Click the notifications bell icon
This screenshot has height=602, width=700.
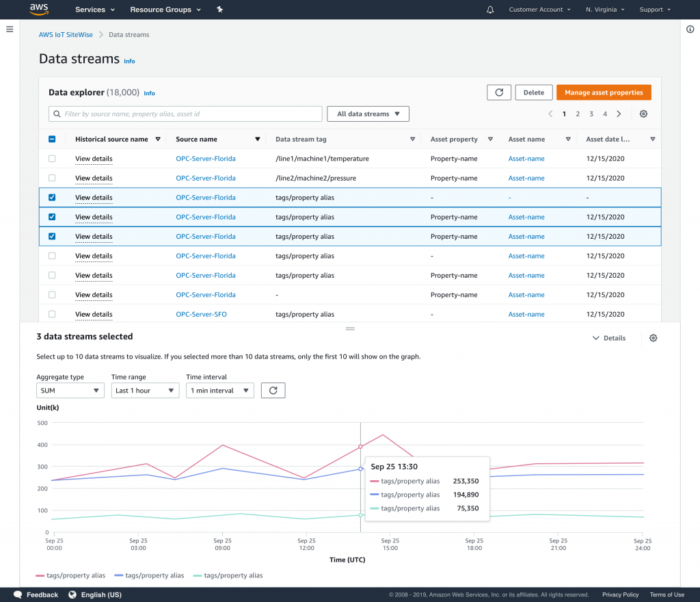point(490,10)
